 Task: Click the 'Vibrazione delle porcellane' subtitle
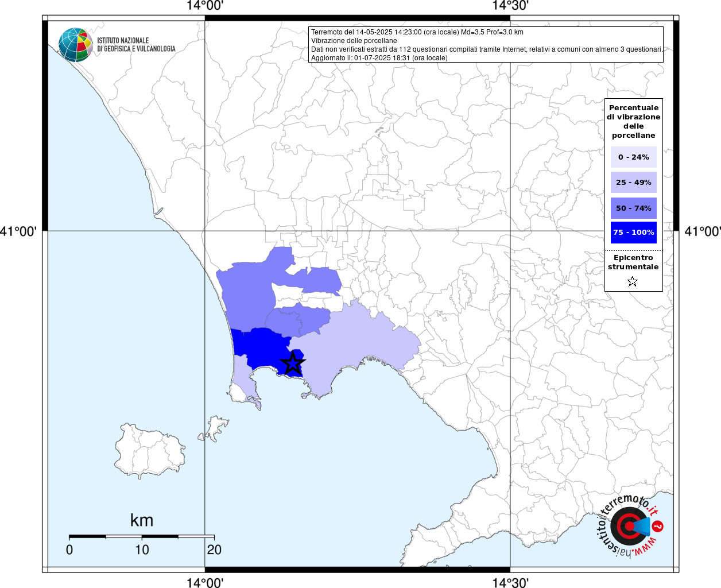tap(354, 41)
